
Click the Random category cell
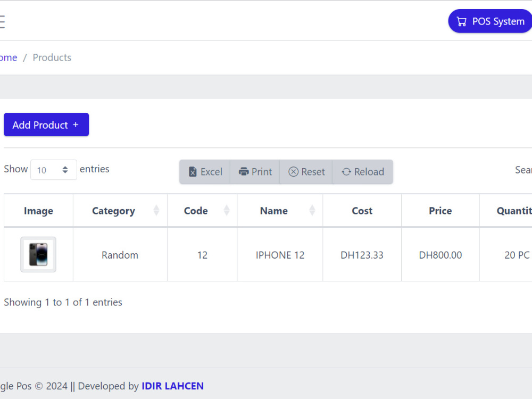point(120,255)
